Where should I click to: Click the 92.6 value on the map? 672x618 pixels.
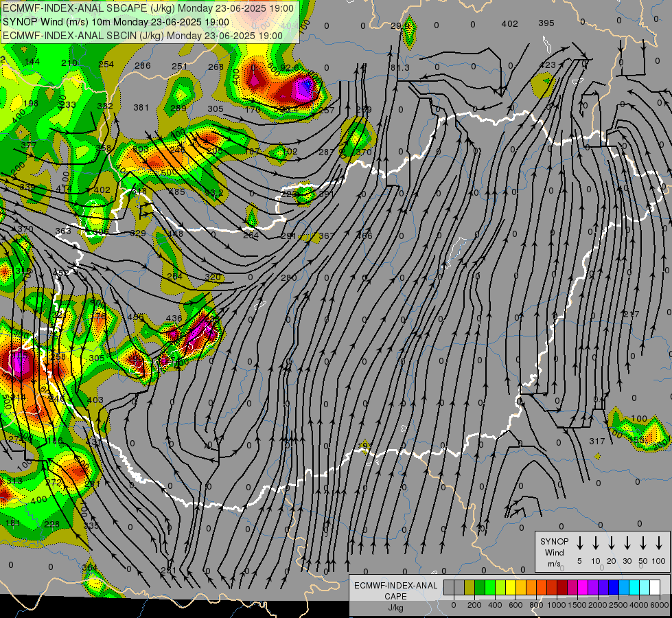[290, 67]
